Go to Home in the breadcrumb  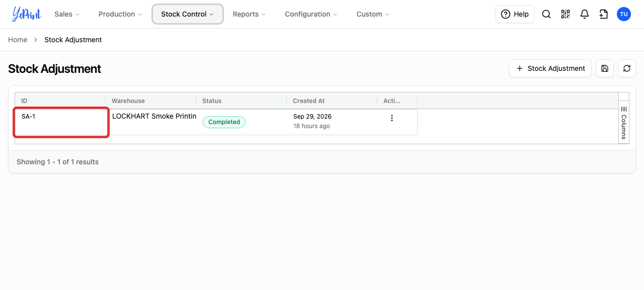(18, 40)
